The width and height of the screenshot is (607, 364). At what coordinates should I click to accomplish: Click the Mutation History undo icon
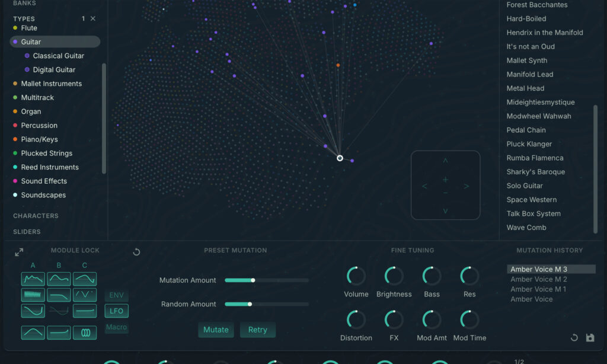(574, 338)
